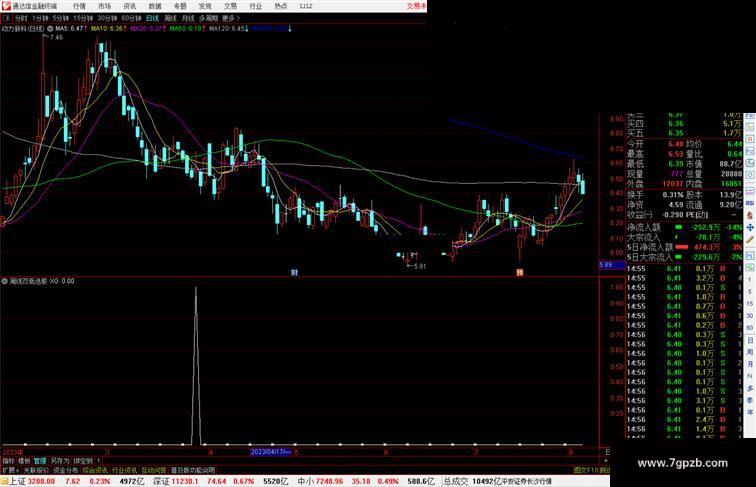The image size is (756, 487).
Task: Select 季 period in right sidebar
Action: 750,400
